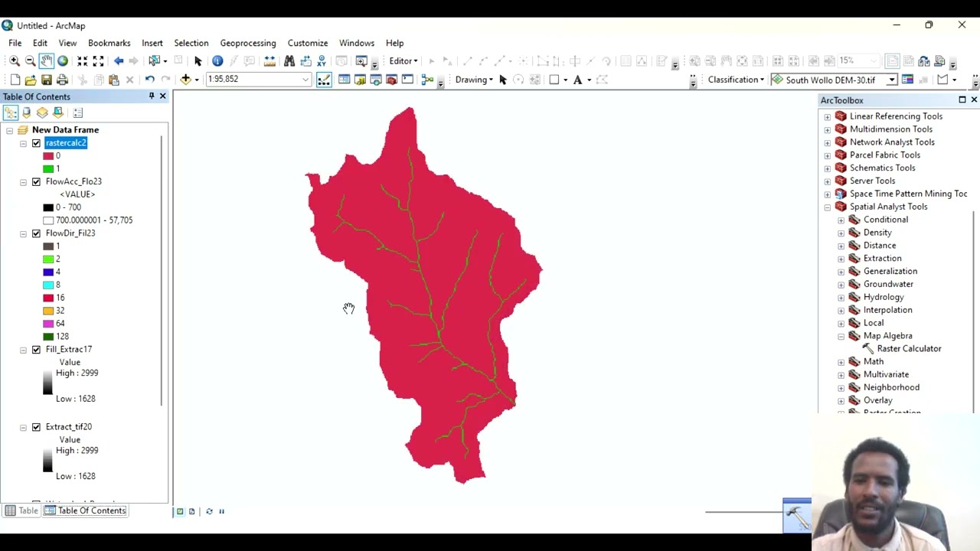The height and width of the screenshot is (551, 980).
Task: Click green swatch for value 1
Action: (48, 169)
